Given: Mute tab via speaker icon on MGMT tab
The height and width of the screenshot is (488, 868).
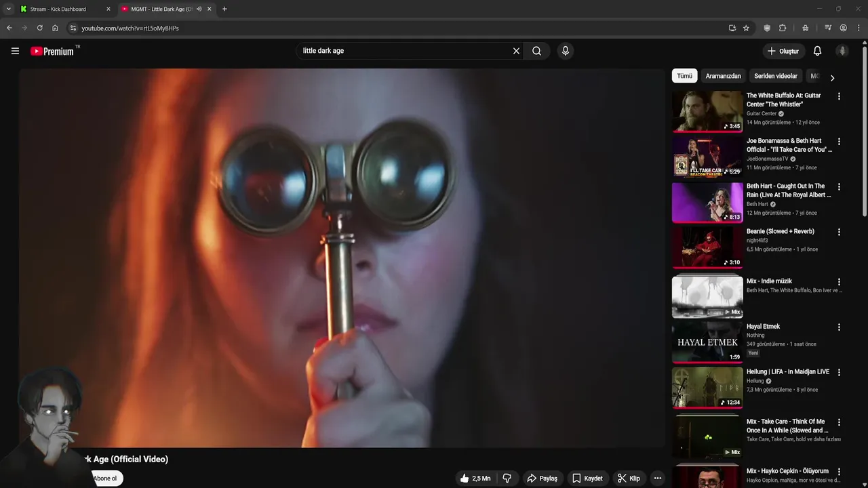Looking at the screenshot, I should [x=199, y=9].
